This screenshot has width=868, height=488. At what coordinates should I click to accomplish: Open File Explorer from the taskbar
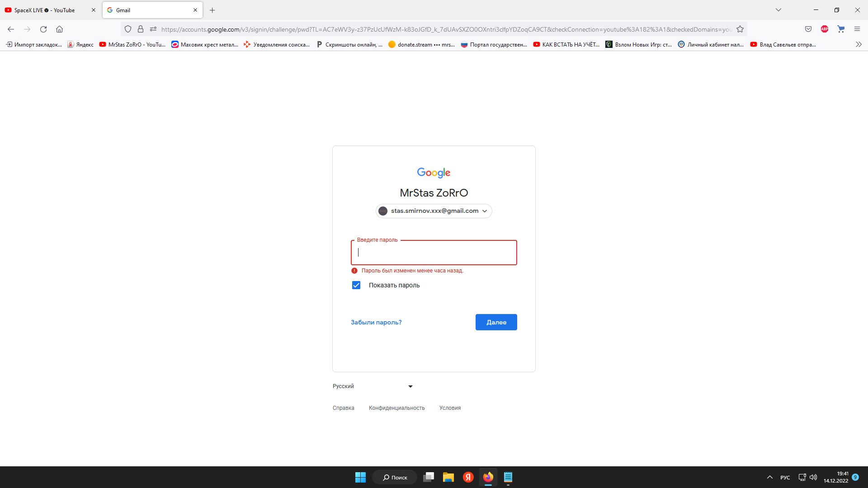(x=448, y=477)
